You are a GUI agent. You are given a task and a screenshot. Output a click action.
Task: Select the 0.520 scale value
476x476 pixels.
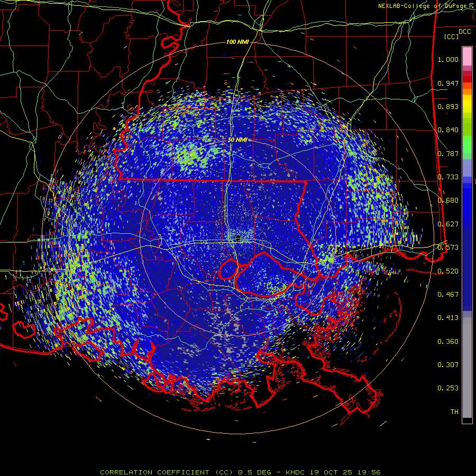448,271
